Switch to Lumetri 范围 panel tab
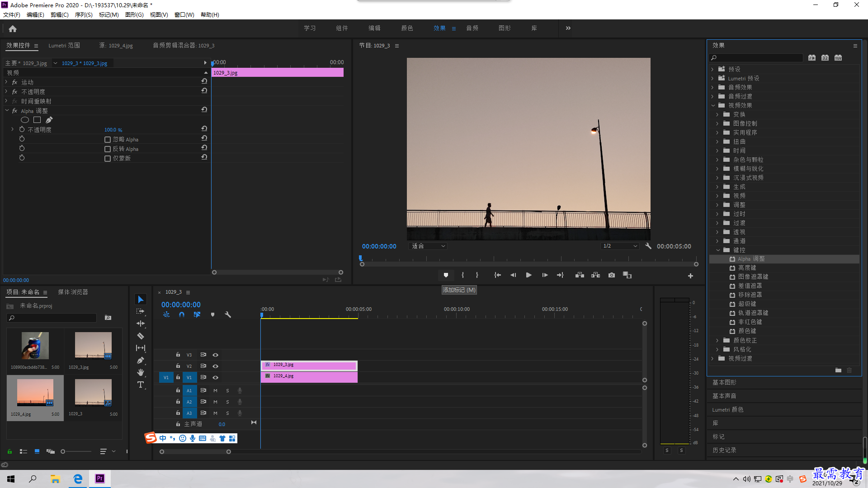 pos(64,46)
